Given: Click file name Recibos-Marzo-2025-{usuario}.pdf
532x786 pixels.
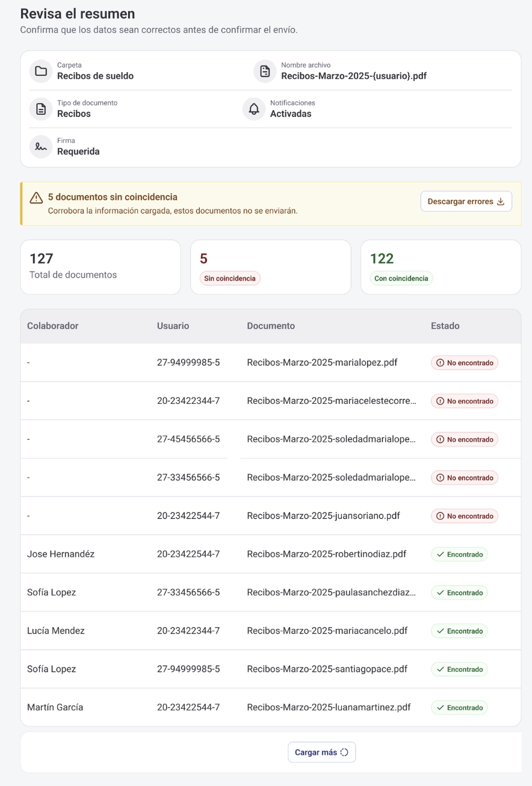Looking at the screenshot, I should click(354, 76).
